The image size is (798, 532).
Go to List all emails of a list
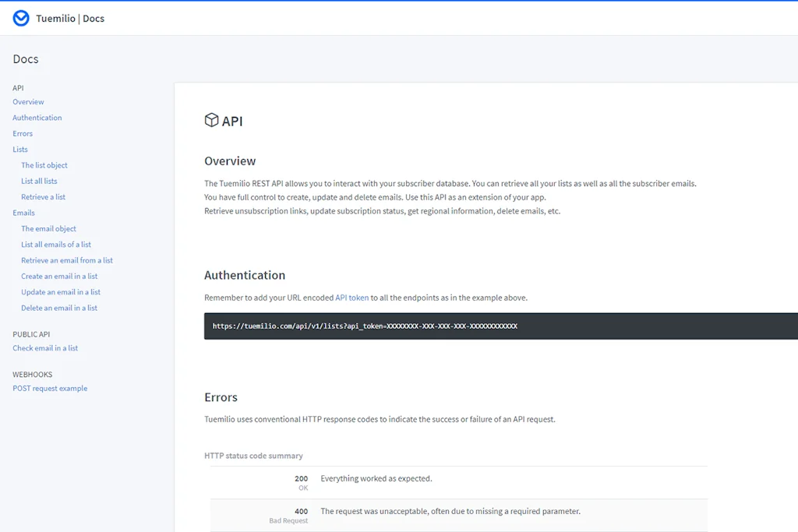coord(56,245)
